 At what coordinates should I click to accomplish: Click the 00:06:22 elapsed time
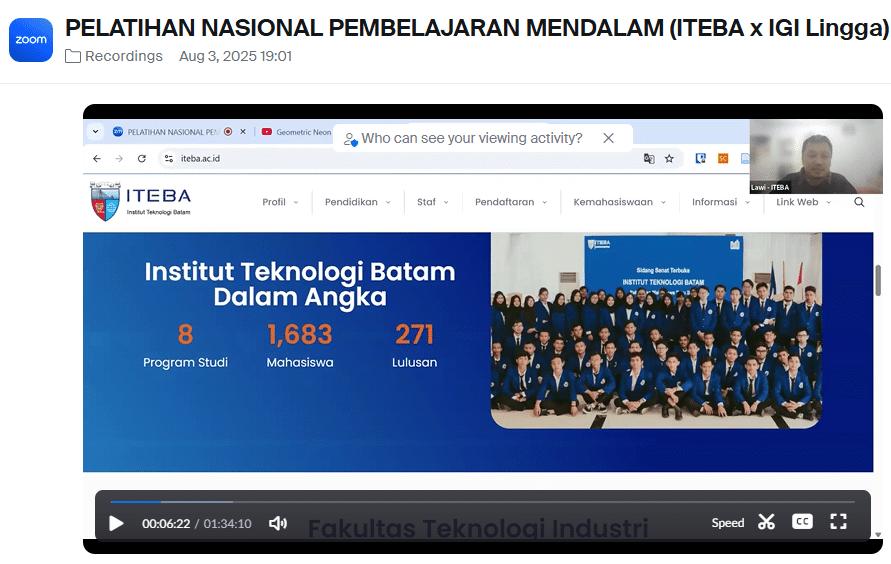166,524
